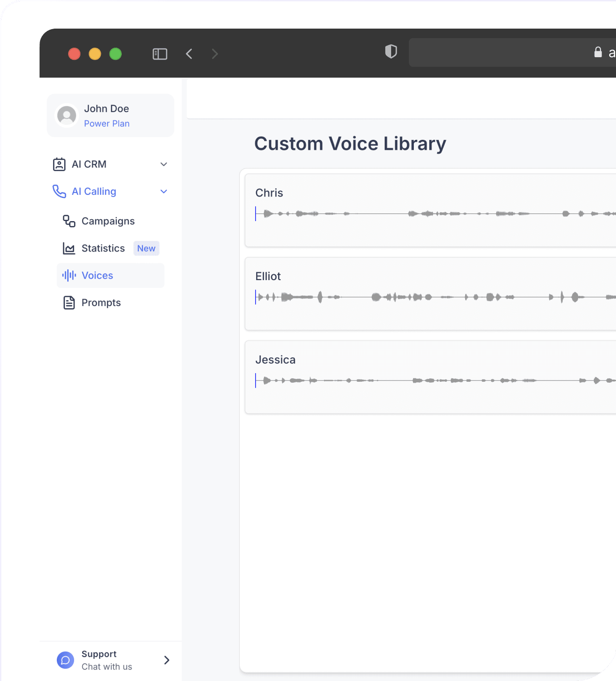
Task: Click the Voices waveform icon in sidebar
Action: tap(69, 276)
